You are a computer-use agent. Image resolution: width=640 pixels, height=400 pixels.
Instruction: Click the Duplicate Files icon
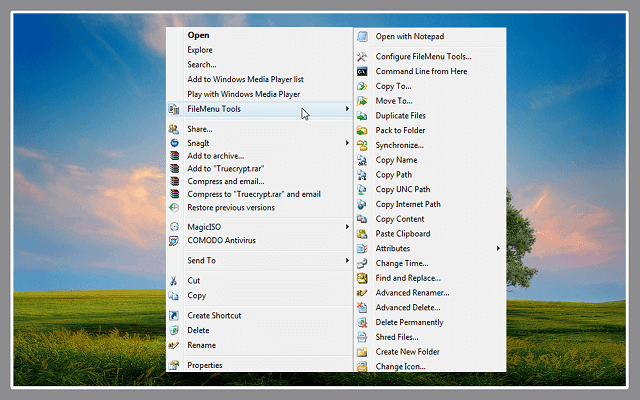[363, 116]
